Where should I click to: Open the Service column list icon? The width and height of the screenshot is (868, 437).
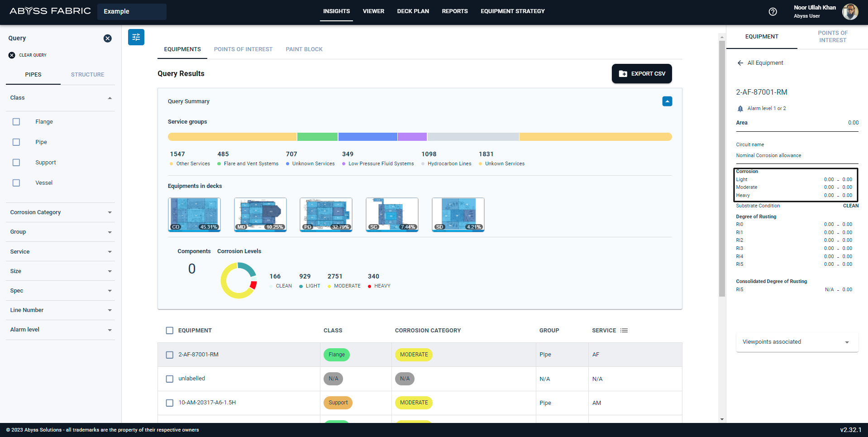[624, 331]
